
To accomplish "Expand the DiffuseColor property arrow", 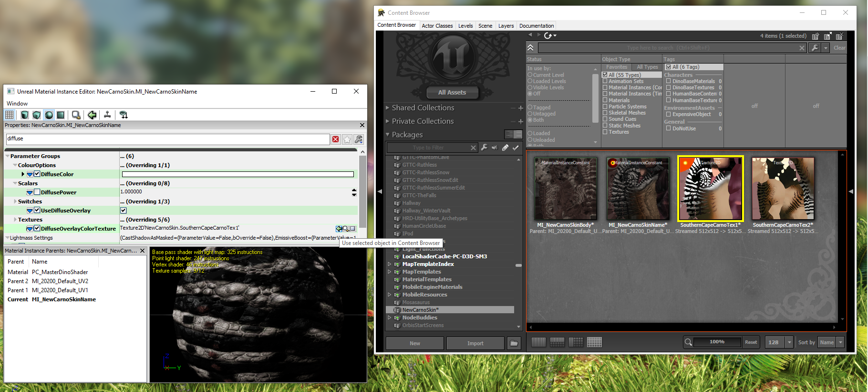I will coord(23,174).
